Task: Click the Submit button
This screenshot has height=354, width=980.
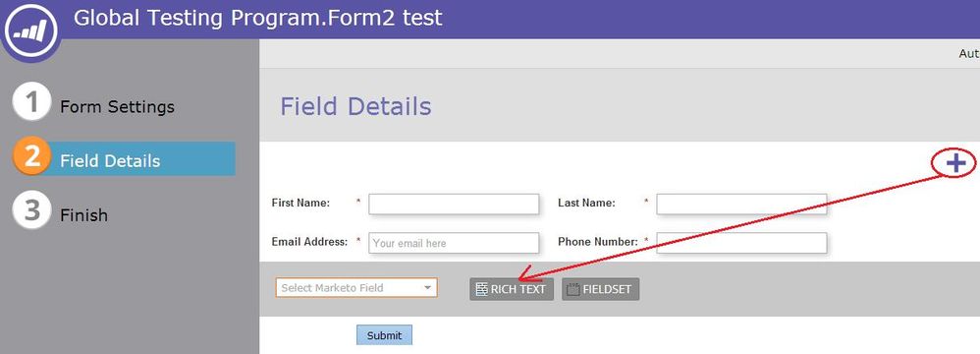Action: click(384, 335)
